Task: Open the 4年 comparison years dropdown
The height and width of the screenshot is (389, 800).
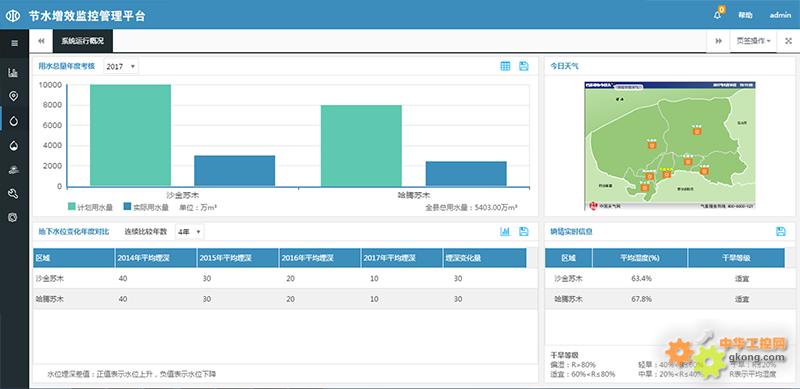Action: click(189, 232)
